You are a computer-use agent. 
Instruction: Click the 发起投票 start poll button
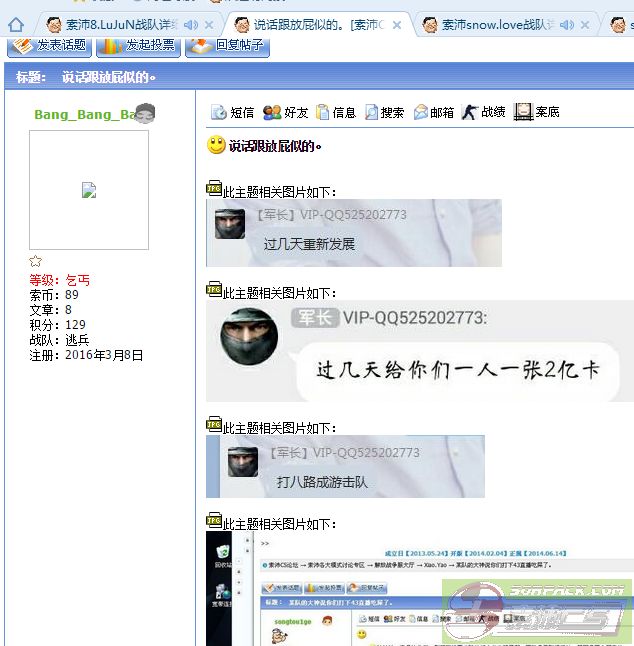[138, 45]
